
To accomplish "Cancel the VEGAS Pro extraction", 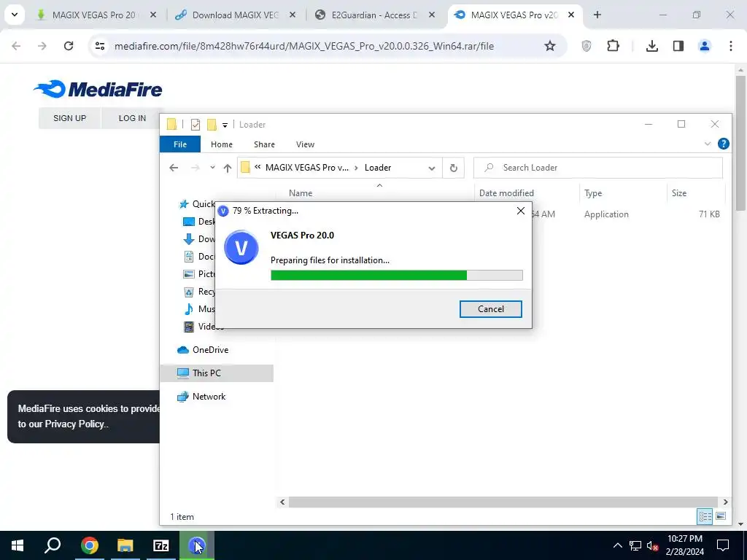I will (491, 309).
